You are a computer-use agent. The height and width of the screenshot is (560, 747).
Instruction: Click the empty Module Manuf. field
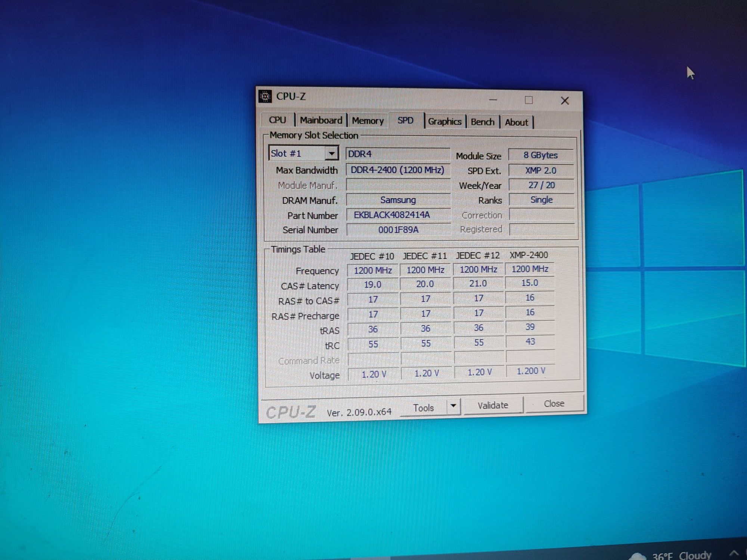[x=398, y=185]
